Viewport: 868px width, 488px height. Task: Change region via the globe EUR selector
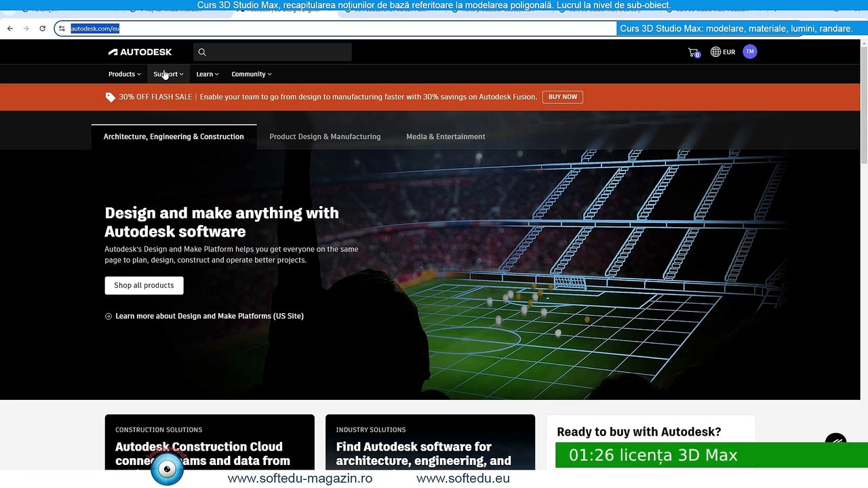(x=723, y=52)
